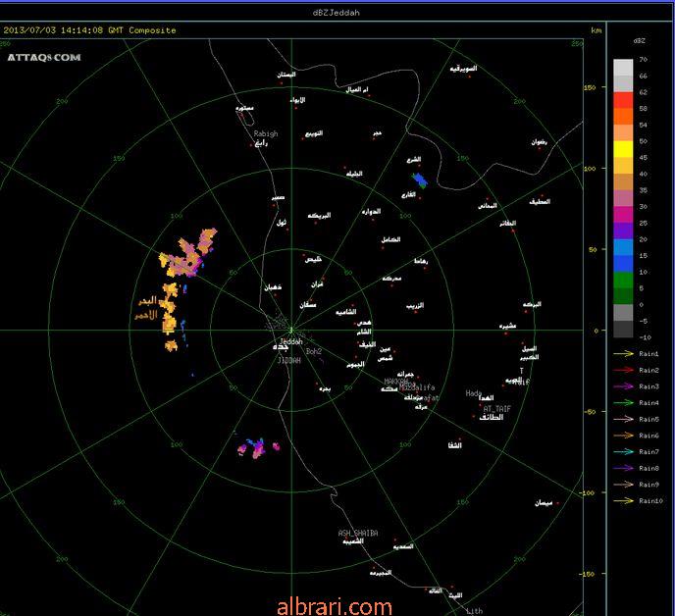
Task: Click the Rain9 arrow icon
Action: [x=623, y=485]
